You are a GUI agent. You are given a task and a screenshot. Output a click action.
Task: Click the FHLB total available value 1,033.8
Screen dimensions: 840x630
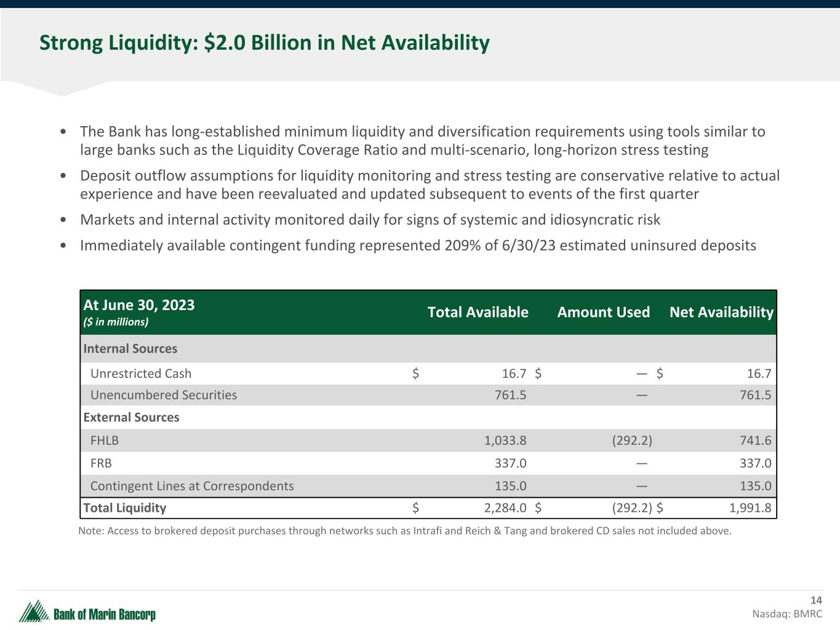(x=505, y=441)
